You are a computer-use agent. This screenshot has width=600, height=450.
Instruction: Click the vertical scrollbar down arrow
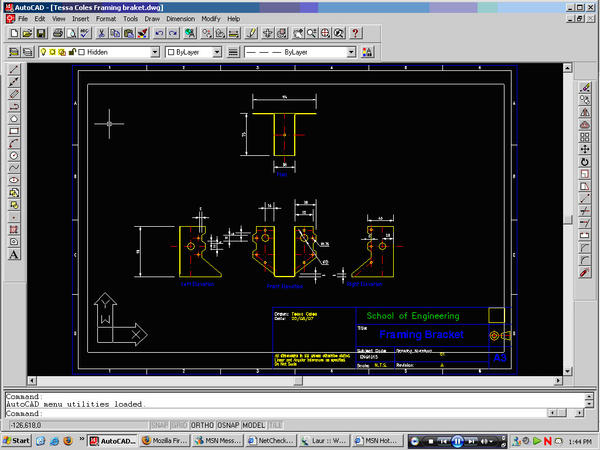point(567,371)
